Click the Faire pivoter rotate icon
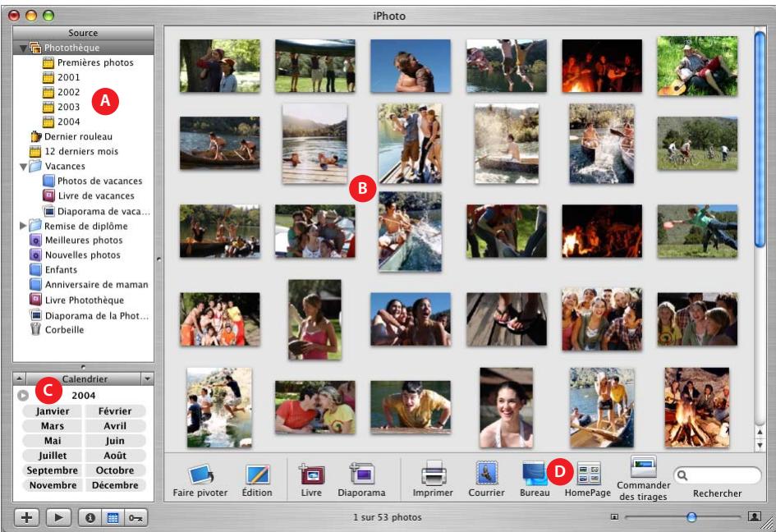The width and height of the screenshot is (776, 532). [200, 474]
